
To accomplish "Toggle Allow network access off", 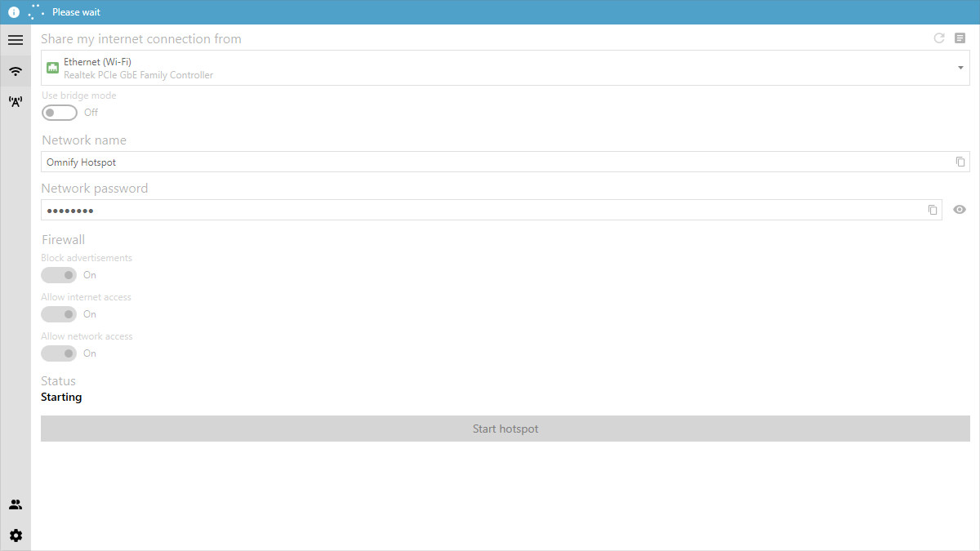I will click(58, 353).
